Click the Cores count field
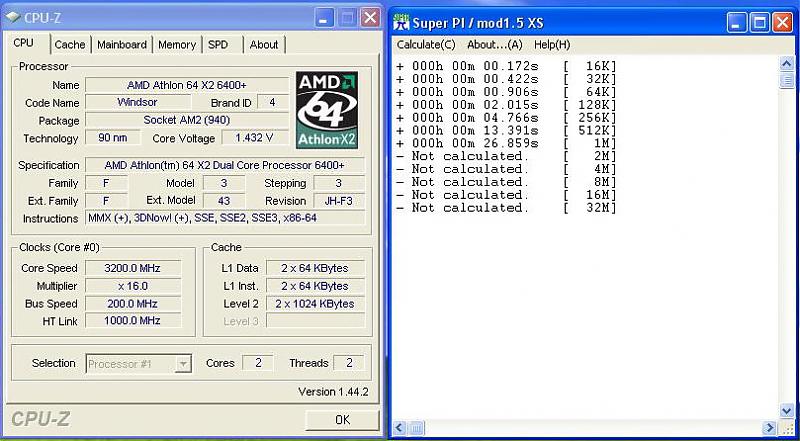Viewport: 800px width, 441px height. click(x=258, y=363)
